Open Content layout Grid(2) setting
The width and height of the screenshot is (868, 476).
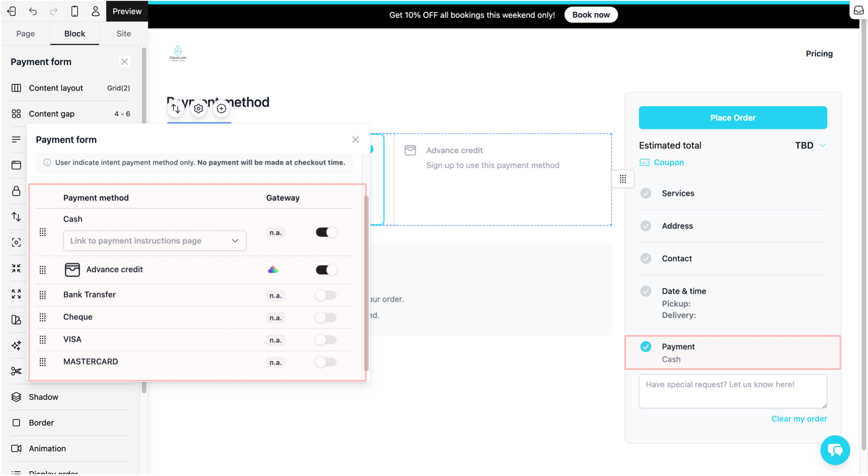click(70, 88)
